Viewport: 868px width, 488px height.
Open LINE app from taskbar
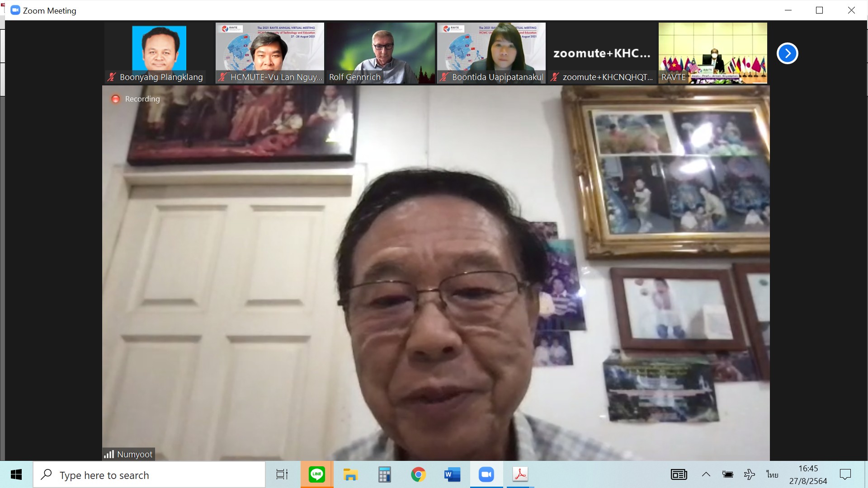tap(317, 474)
